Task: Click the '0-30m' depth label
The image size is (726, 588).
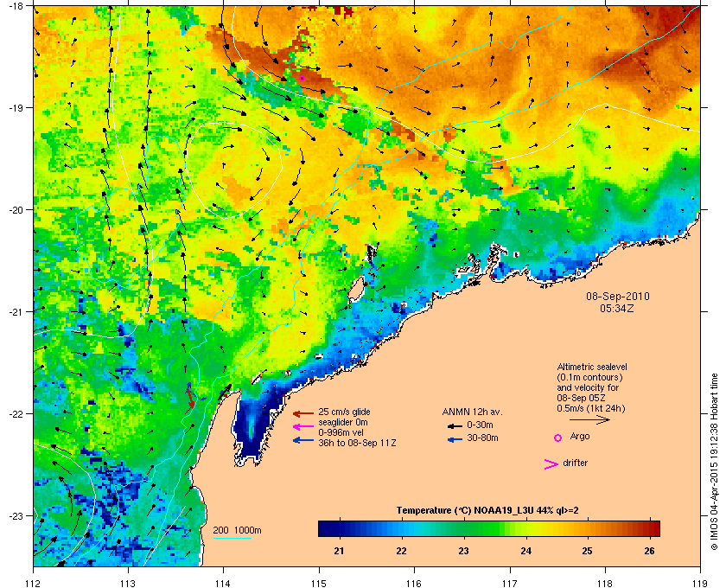Action: 480,425
